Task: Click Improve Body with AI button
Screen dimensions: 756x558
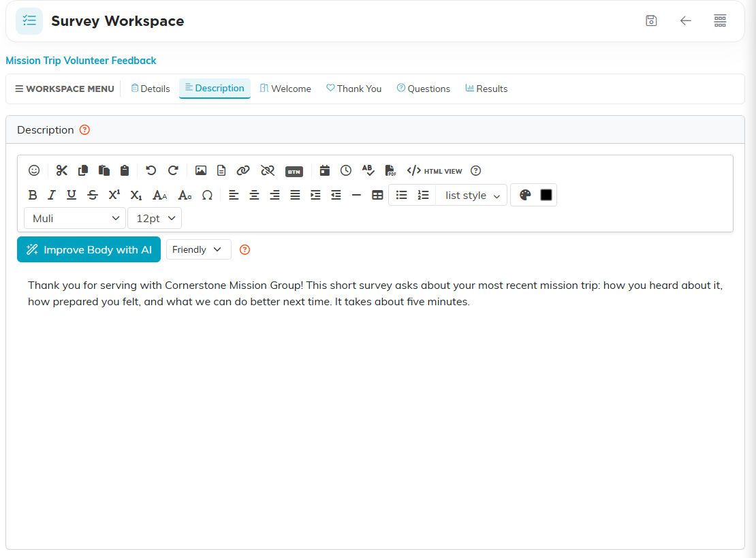Action: [x=89, y=249]
